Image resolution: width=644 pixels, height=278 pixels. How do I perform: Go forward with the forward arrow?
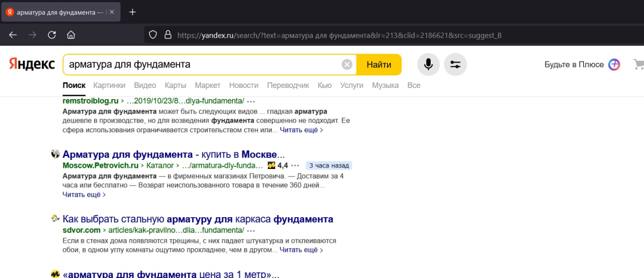click(32, 35)
